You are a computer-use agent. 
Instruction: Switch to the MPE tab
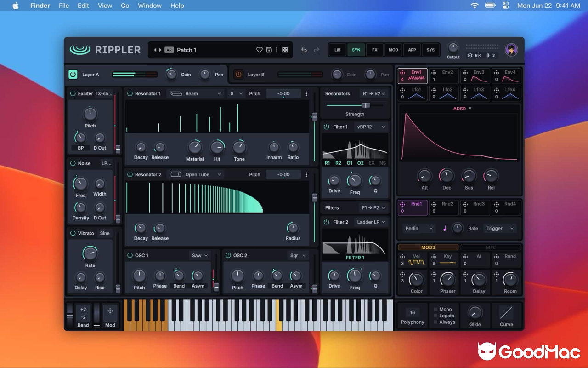coord(491,247)
